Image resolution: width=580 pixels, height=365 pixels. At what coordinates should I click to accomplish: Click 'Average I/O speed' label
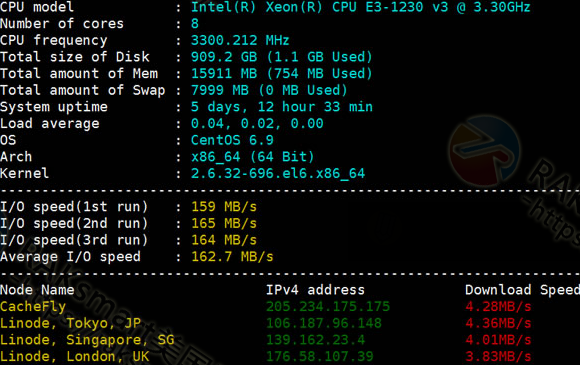pyautogui.click(x=70, y=257)
